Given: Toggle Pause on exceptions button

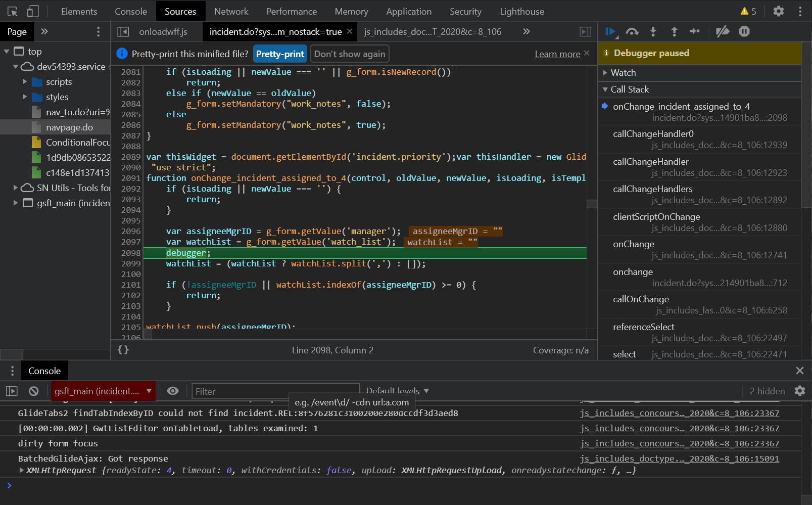Looking at the screenshot, I should pyautogui.click(x=744, y=32).
